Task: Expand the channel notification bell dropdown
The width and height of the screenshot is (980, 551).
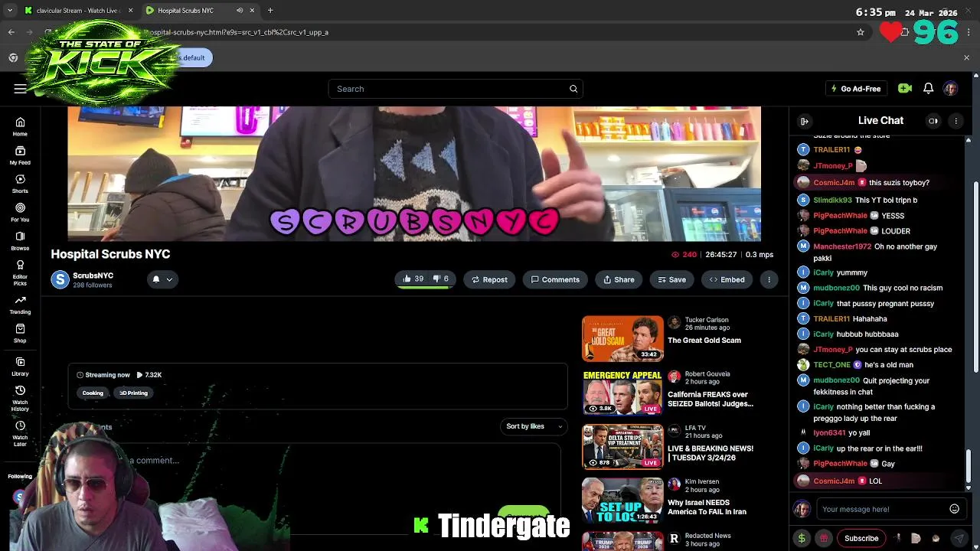Action: pos(162,279)
